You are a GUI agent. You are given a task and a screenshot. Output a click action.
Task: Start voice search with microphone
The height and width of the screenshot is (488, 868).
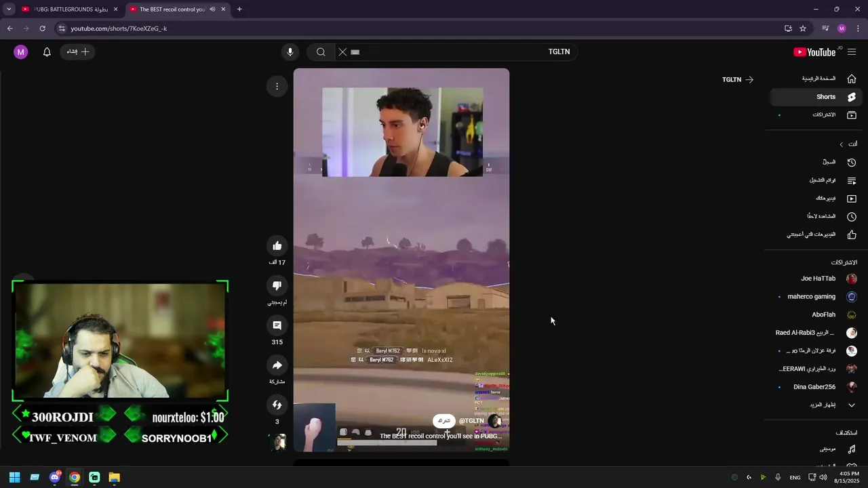(290, 52)
